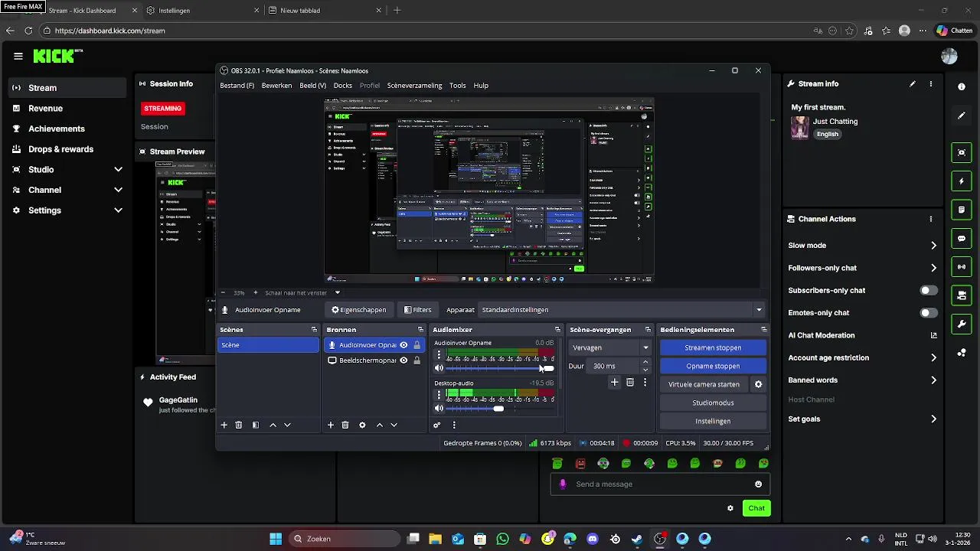
Task: Open Banned words chevron
Action: point(933,380)
